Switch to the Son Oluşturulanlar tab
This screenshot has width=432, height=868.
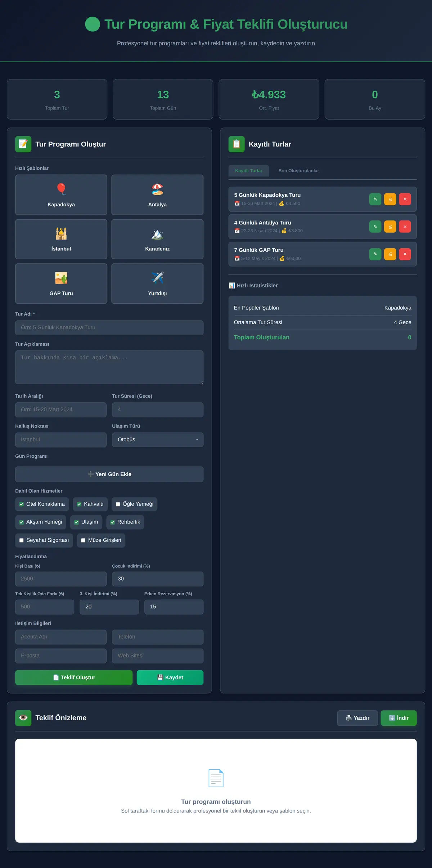click(299, 171)
